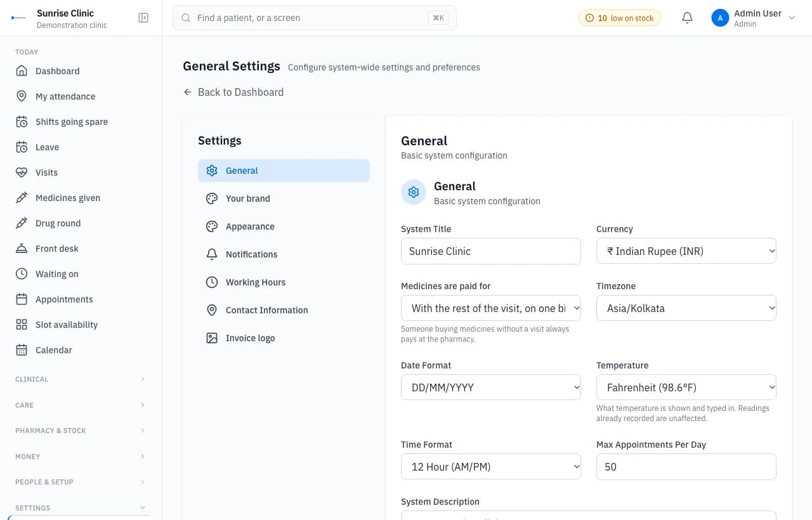Open Medicines given syringe icon
812x520 pixels.
pyautogui.click(x=22, y=198)
